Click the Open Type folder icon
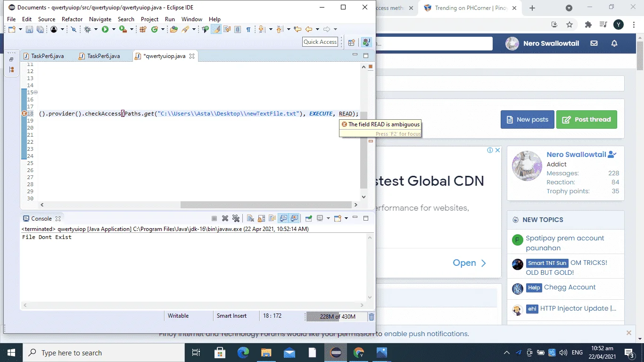644x362 pixels. click(x=173, y=29)
